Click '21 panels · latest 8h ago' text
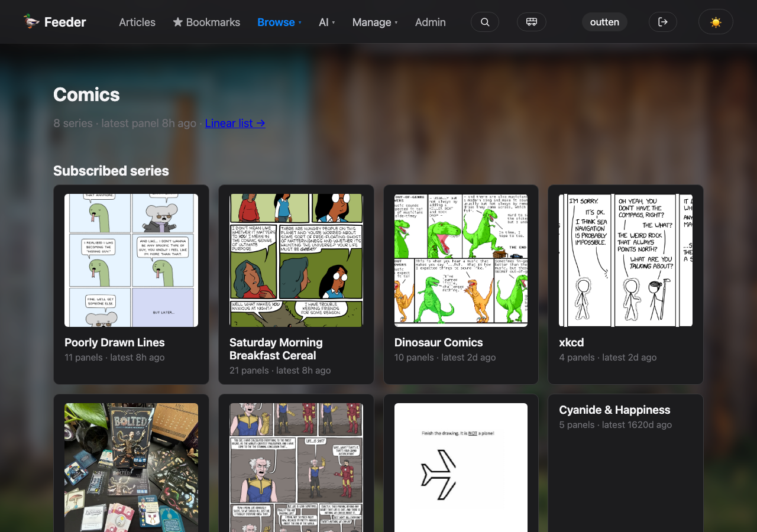 click(280, 371)
